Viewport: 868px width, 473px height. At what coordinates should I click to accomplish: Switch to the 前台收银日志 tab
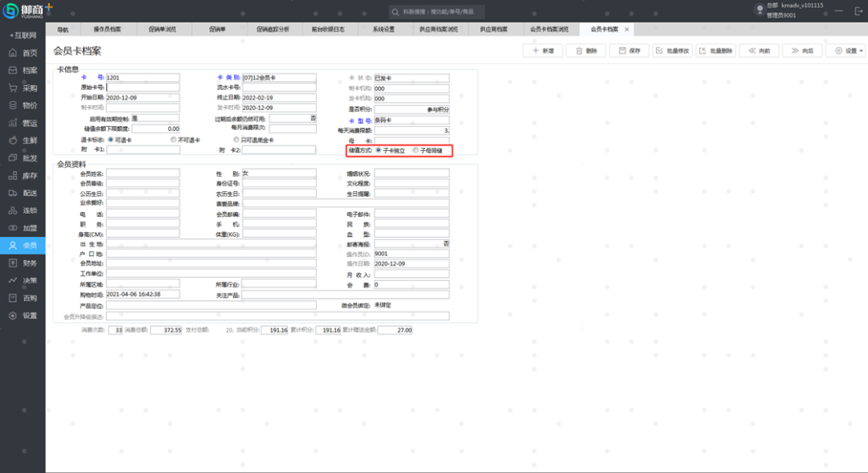tap(328, 30)
